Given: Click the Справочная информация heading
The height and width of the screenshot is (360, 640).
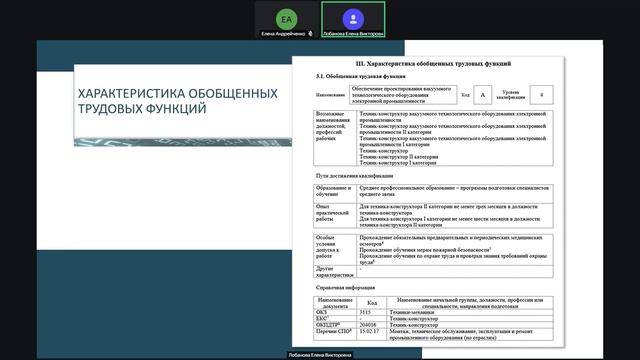Looking at the screenshot, I should [x=345, y=288].
